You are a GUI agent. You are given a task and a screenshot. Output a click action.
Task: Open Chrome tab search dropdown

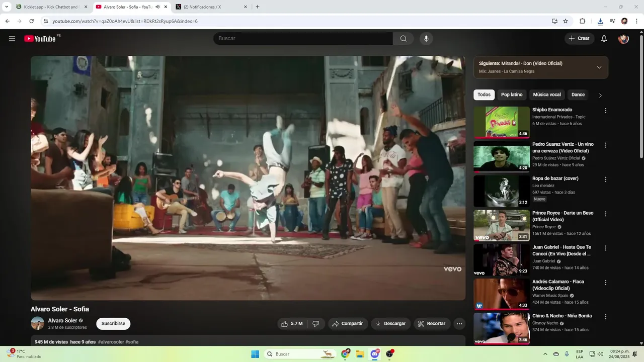(7, 7)
